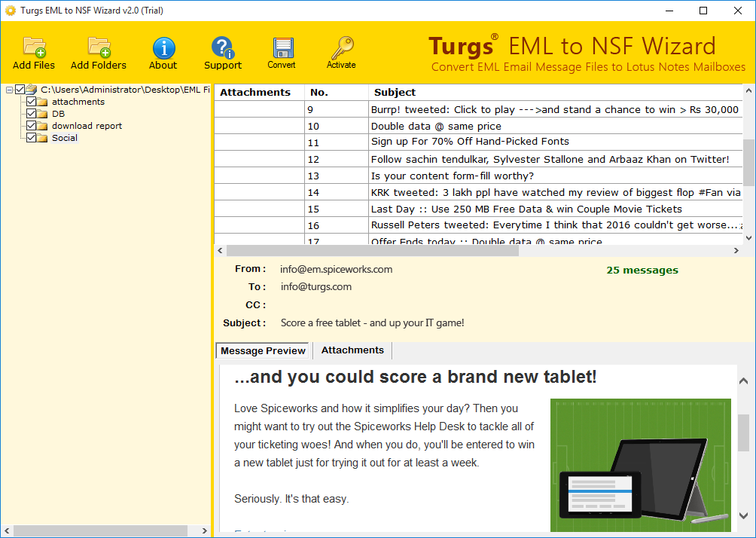
Task: Select the attachments folder icon in tree
Action: [42, 102]
